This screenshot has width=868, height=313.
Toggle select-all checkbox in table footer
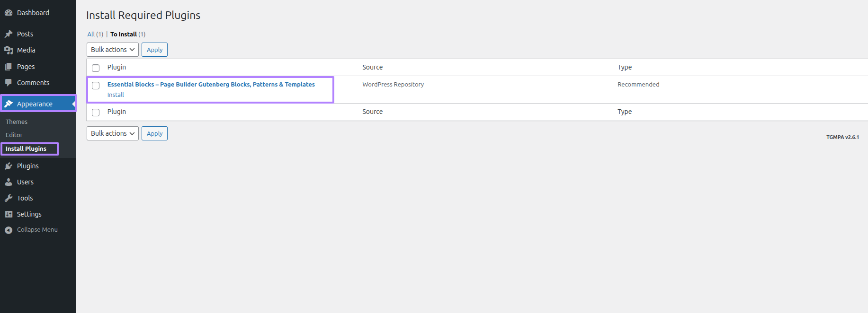point(96,113)
